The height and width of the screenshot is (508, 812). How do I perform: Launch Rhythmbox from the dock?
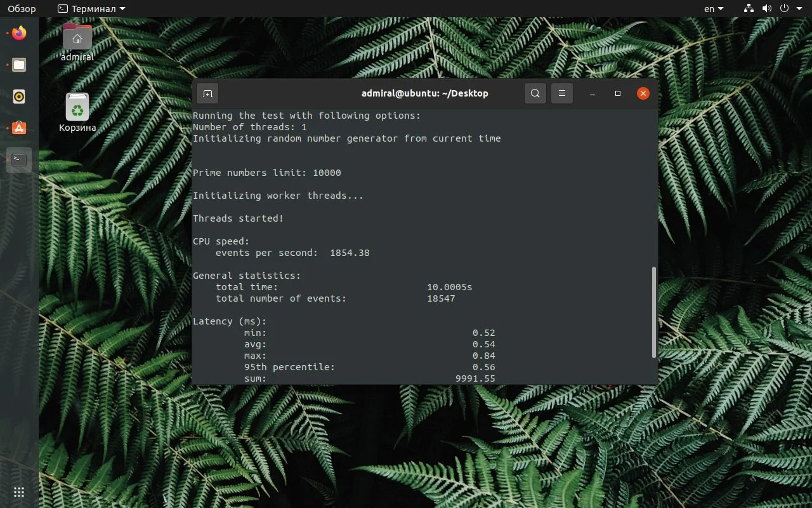click(x=19, y=97)
